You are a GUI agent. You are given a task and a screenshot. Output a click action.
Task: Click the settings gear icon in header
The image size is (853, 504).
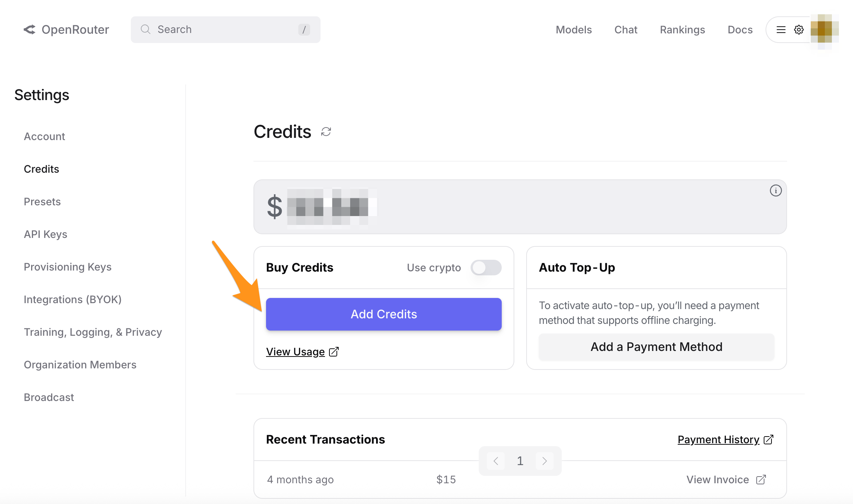(799, 30)
